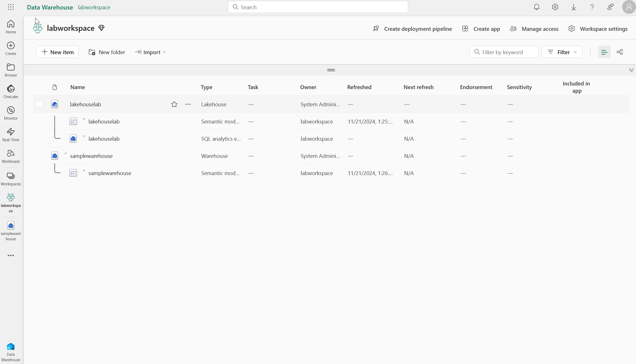636x364 pixels.
Task: Open the Workspaces list
Action: [11, 179]
